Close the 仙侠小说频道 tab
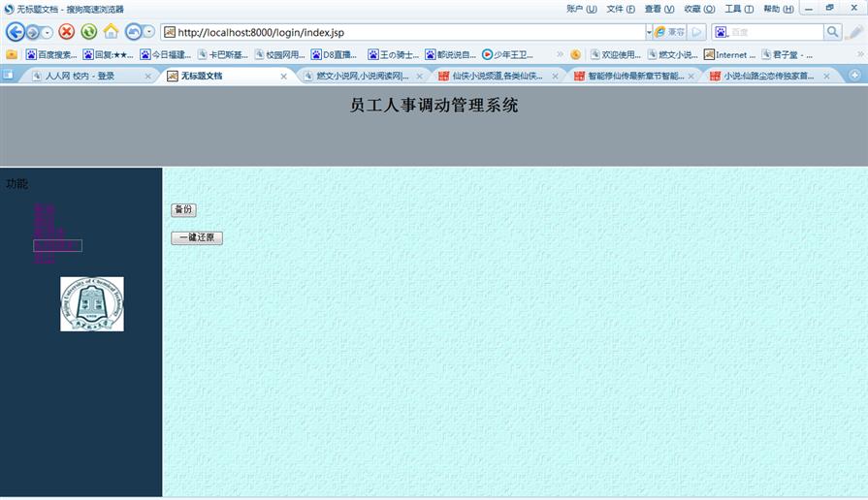Screen dimensions: 868x500 tap(555, 77)
